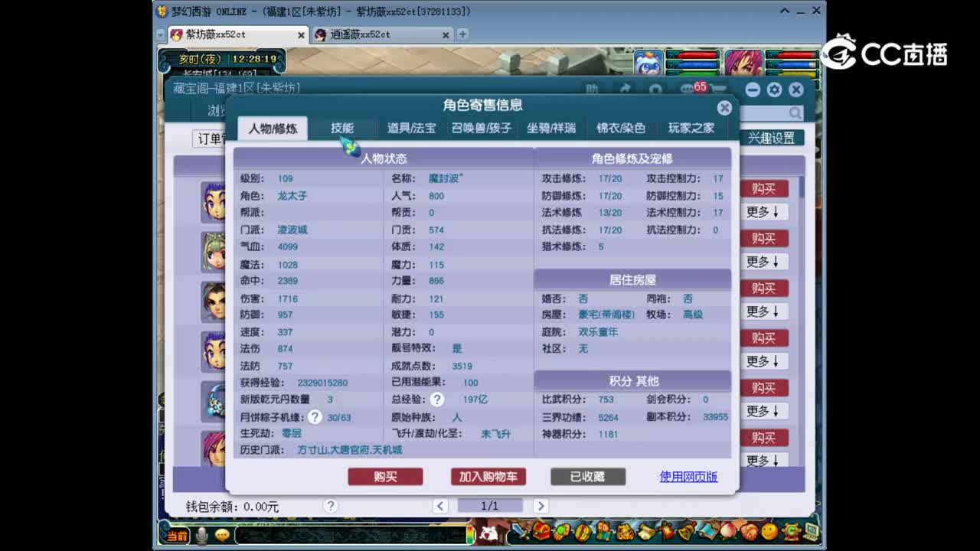Image resolution: width=980 pixels, height=551 pixels.
Task: Switch to the 技能 tab
Action: [x=342, y=129]
